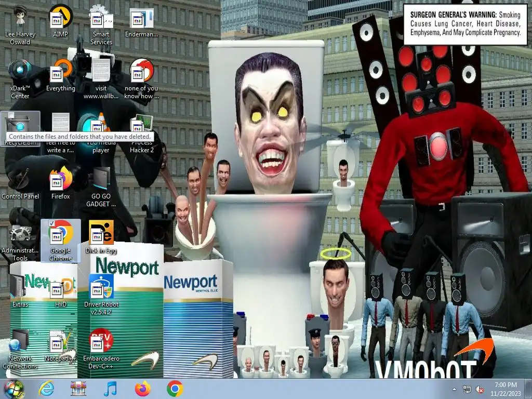Launch Google Chrome from the taskbar
Image resolution: width=532 pixels, height=399 pixels.
[x=175, y=389]
